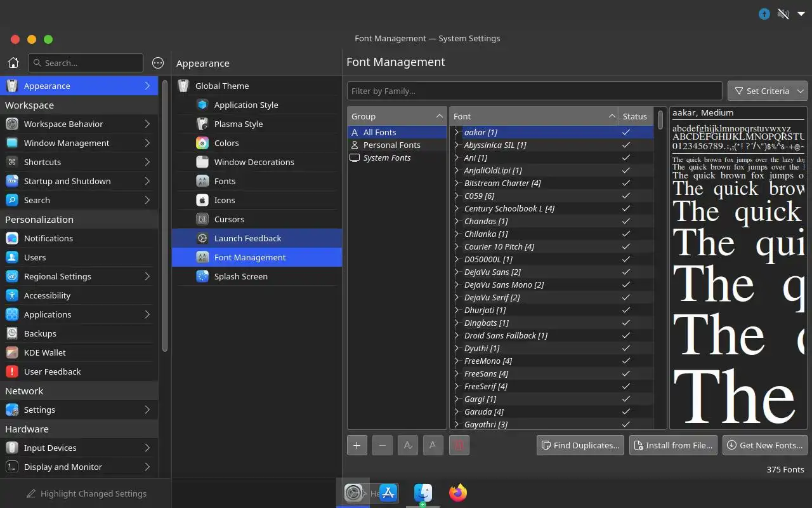Screen dimensions: 812x508
Task: Toggle status checkmark for Courier 10 Pitch
Action: (626, 246)
